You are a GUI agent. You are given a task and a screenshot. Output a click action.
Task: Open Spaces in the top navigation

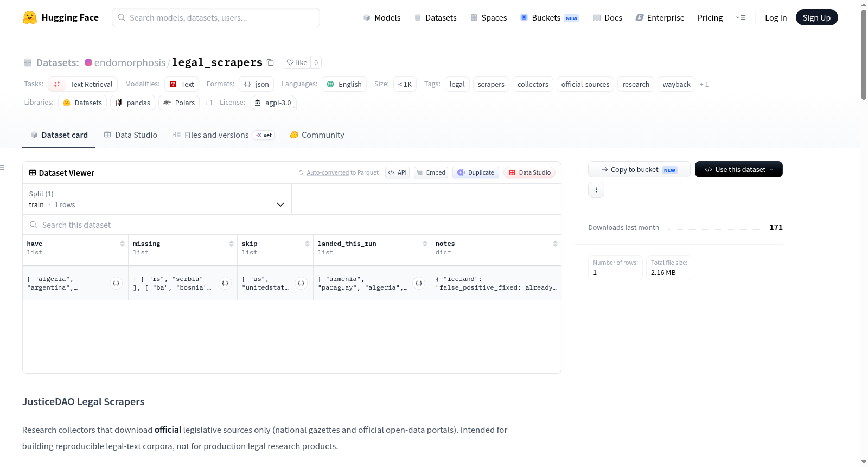pos(489,17)
